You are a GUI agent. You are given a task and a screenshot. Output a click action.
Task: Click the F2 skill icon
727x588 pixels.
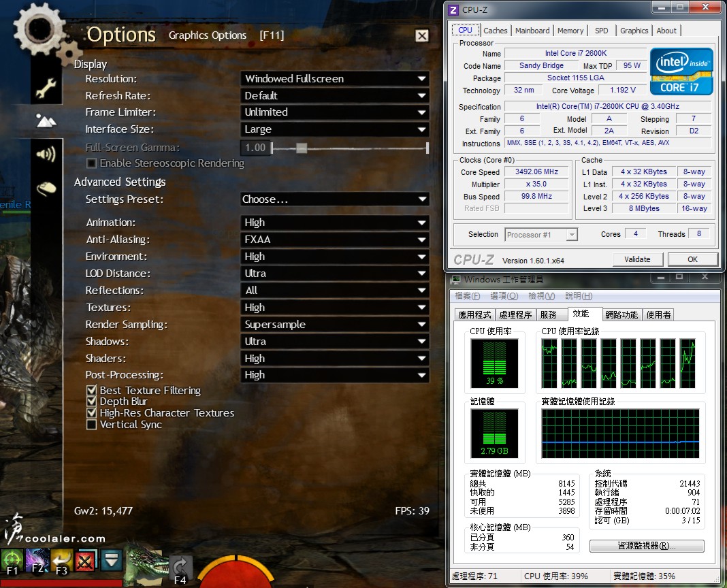coord(37,561)
